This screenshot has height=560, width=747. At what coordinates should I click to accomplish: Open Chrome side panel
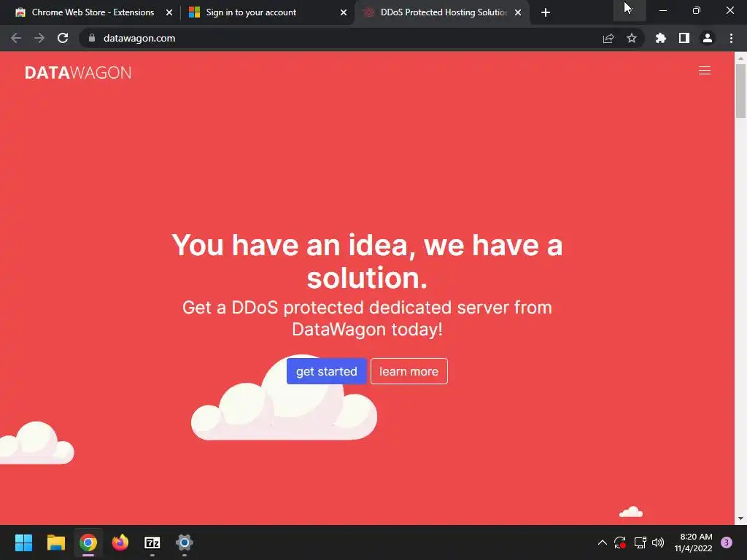pyautogui.click(x=684, y=38)
